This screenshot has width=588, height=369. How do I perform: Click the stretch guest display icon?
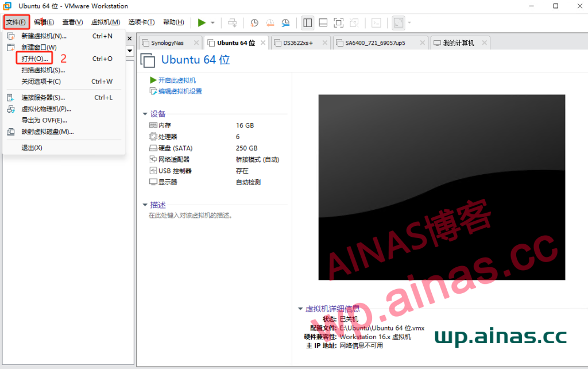point(399,22)
